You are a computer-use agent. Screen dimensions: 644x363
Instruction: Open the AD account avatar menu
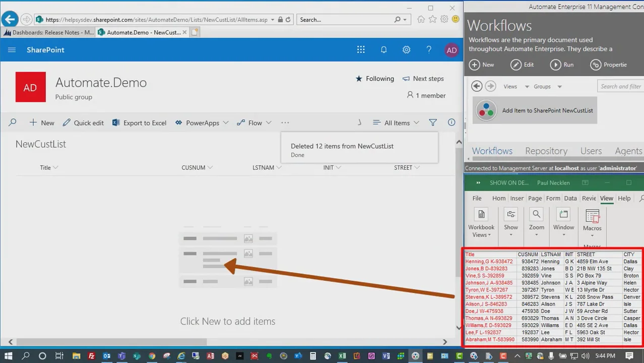[x=452, y=50]
